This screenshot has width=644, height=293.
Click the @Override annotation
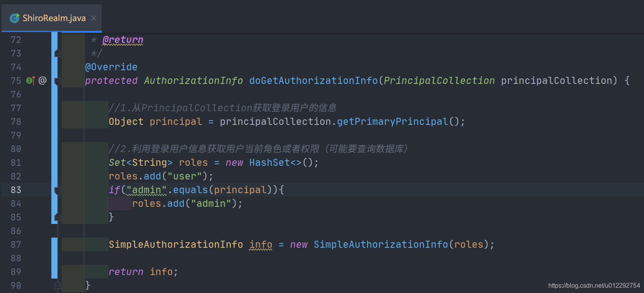click(111, 67)
